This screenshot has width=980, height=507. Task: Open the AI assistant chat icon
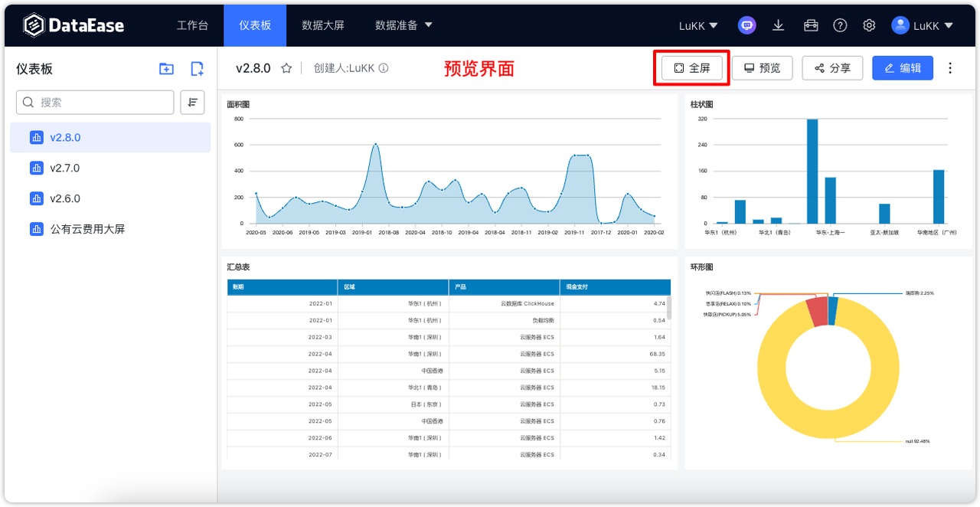(746, 25)
